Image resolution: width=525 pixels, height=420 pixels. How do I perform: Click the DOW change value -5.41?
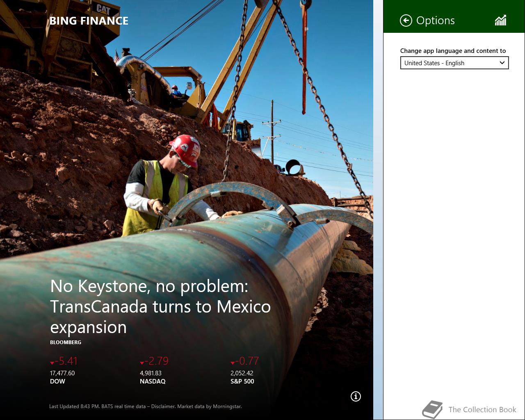pos(64,361)
